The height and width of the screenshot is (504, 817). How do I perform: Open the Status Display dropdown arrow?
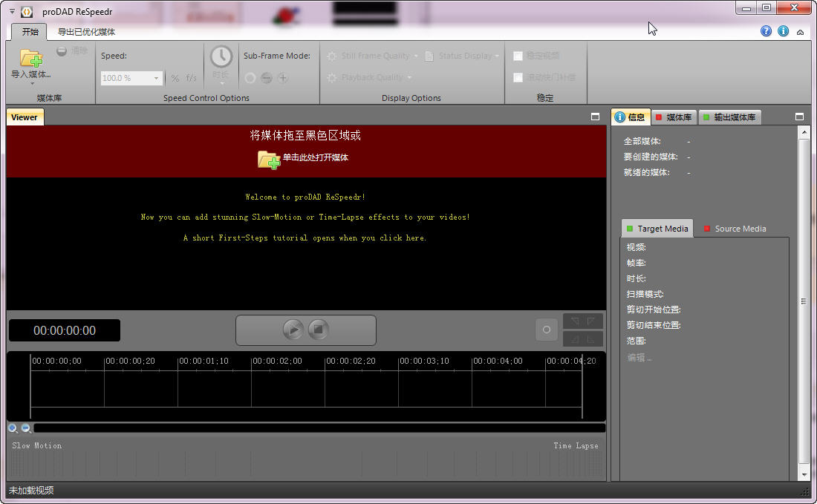click(497, 56)
